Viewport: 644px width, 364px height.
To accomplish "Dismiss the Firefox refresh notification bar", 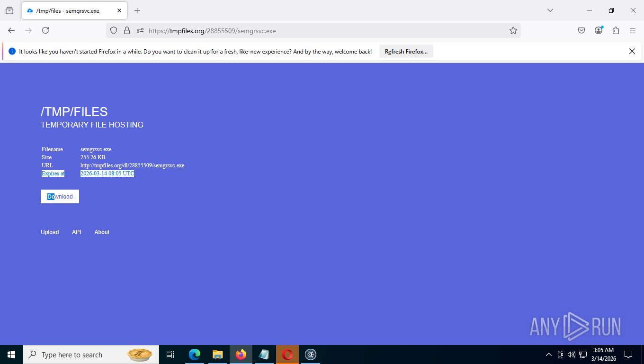I will pyautogui.click(x=632, y=51).
